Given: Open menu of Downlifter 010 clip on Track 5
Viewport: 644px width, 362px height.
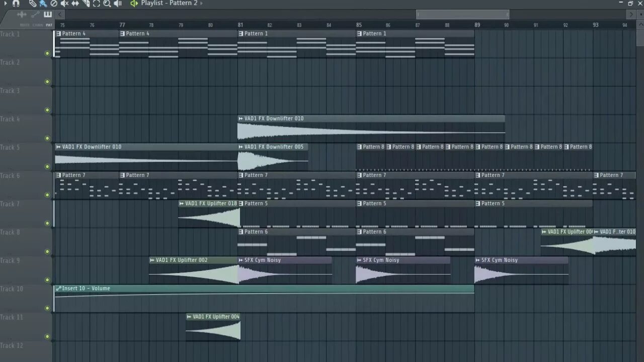Looking at the screenshot, I should coord(59,147).
